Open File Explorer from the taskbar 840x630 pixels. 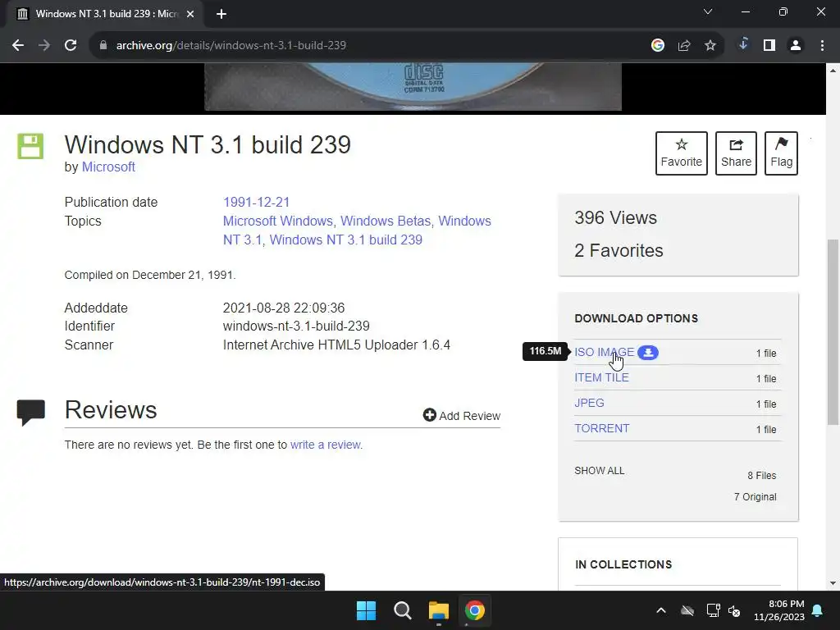438,610
